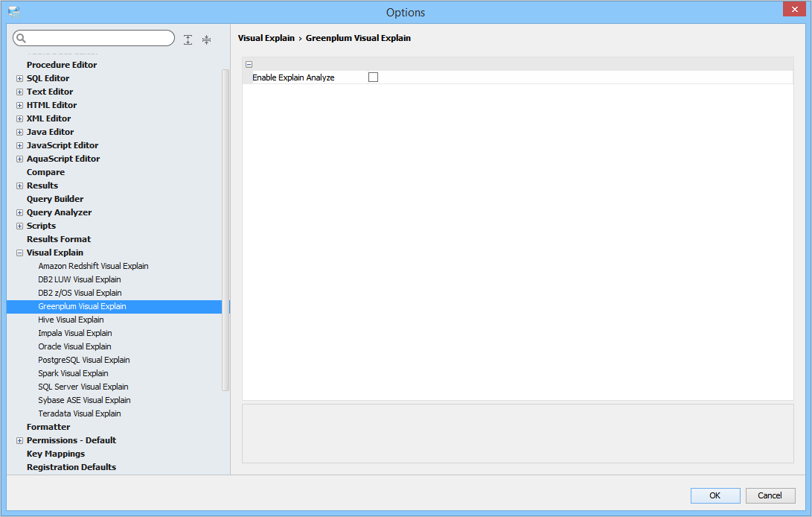The height and width of the screenshot is (517, 812).
Task: Click the Visual Explain parent label
Action: coord(55,253)
